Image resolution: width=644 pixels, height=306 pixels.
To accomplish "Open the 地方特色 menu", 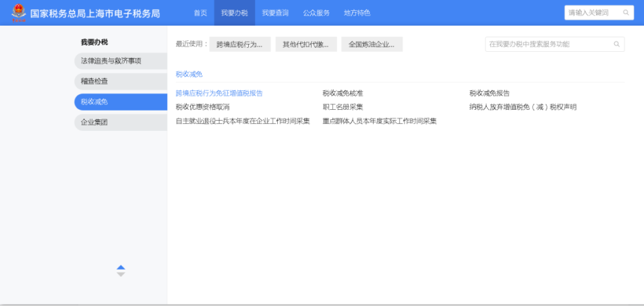I will coord(357,13).
